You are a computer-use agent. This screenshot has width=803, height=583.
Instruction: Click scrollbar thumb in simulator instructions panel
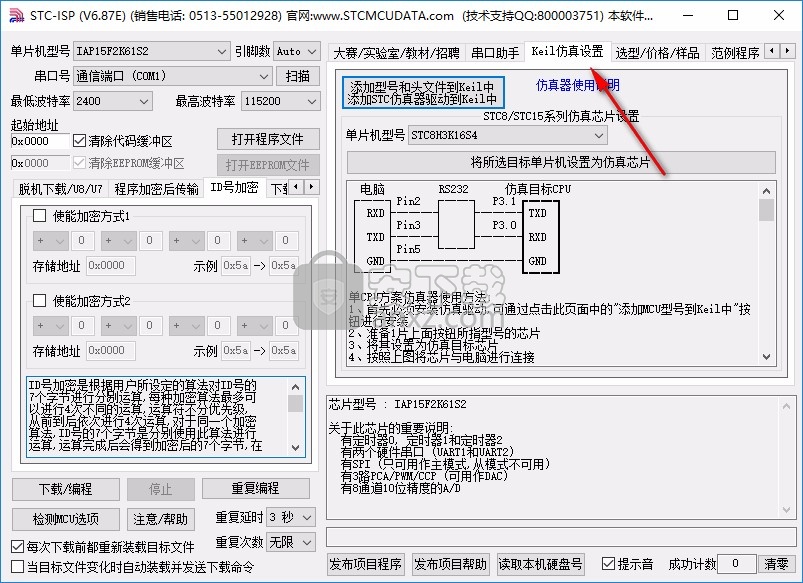point(766,210)
